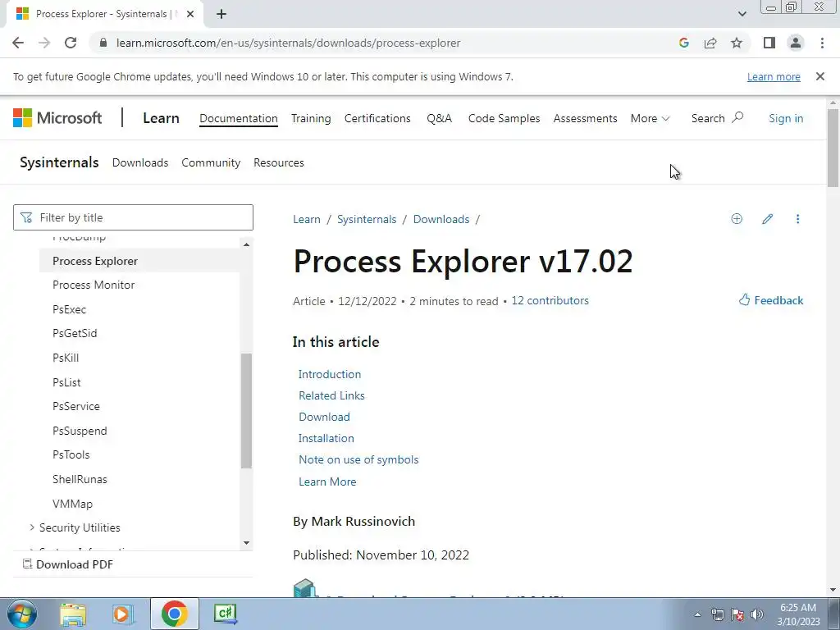Image resolution: width=840 pixels, height=630 pixels.
Task: Click the Microsoft logo
Action: (x=57, y=118)
